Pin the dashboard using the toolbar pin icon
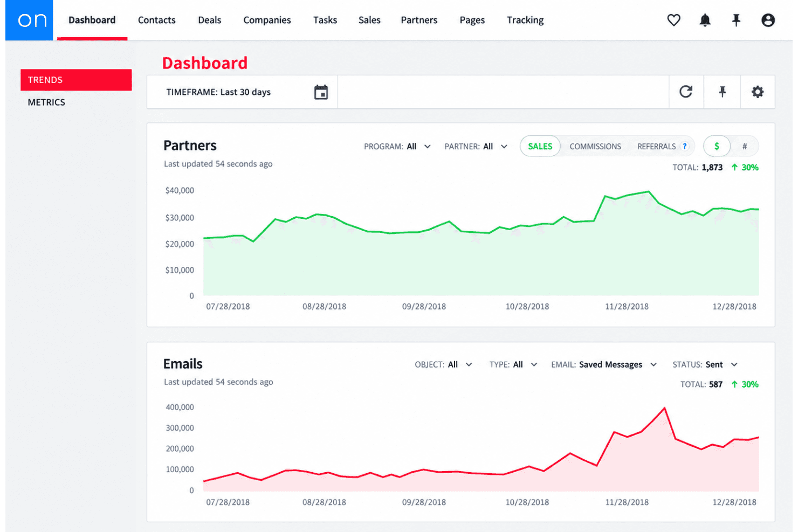The image size is (798, 532). click(x=722, y=92)
